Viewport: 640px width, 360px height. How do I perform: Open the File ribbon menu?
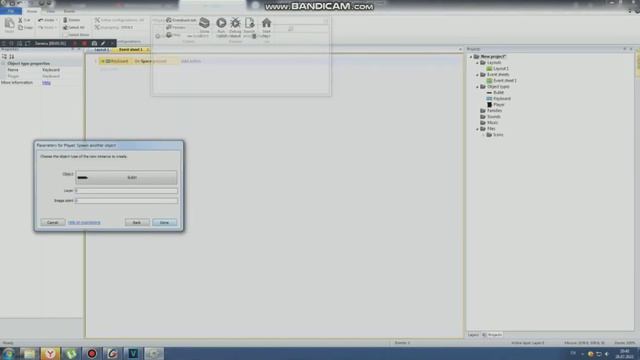tap(11, 11)
